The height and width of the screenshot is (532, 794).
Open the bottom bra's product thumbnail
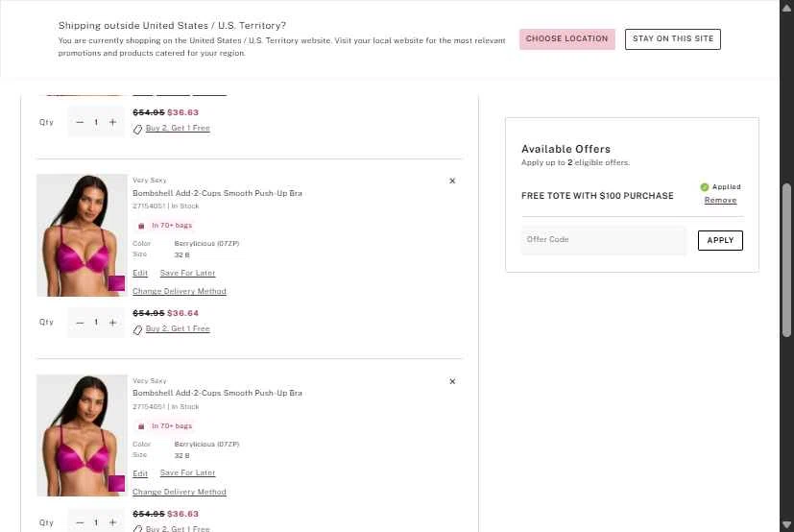coord(82,435)
